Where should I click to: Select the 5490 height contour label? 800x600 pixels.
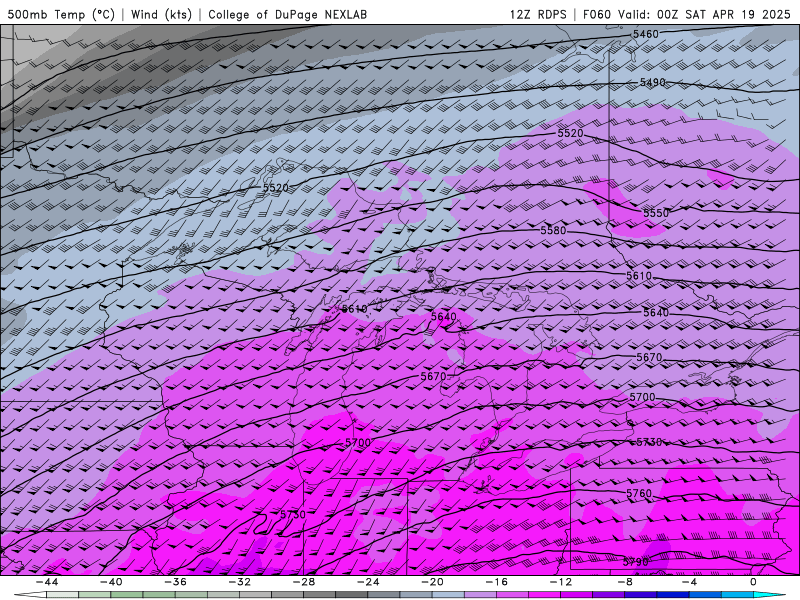click(653, 82)
